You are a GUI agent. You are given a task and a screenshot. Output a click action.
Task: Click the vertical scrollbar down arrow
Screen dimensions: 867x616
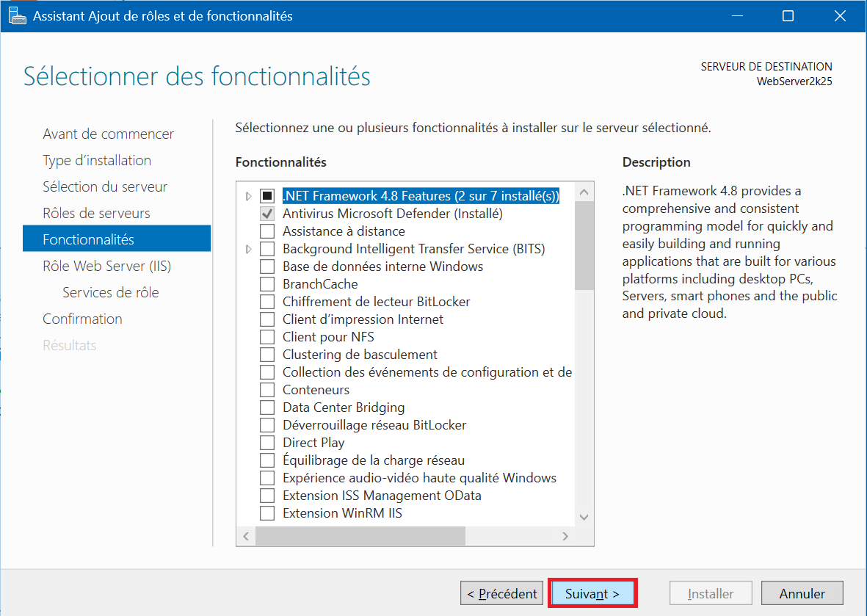click(x=584, y=517)
